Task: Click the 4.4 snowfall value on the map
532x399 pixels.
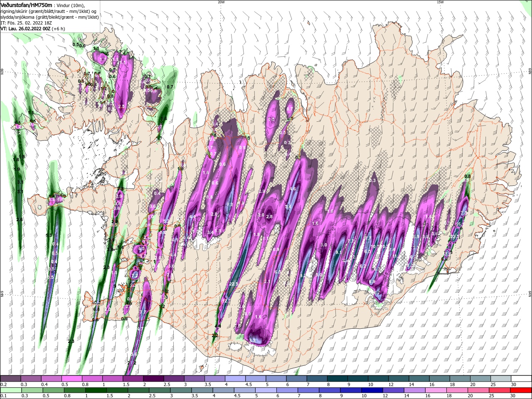Action: point(192,217)
